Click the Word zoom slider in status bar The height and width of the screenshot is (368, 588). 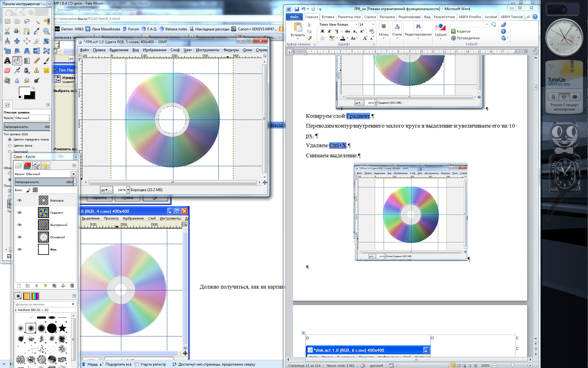[512, 366]
